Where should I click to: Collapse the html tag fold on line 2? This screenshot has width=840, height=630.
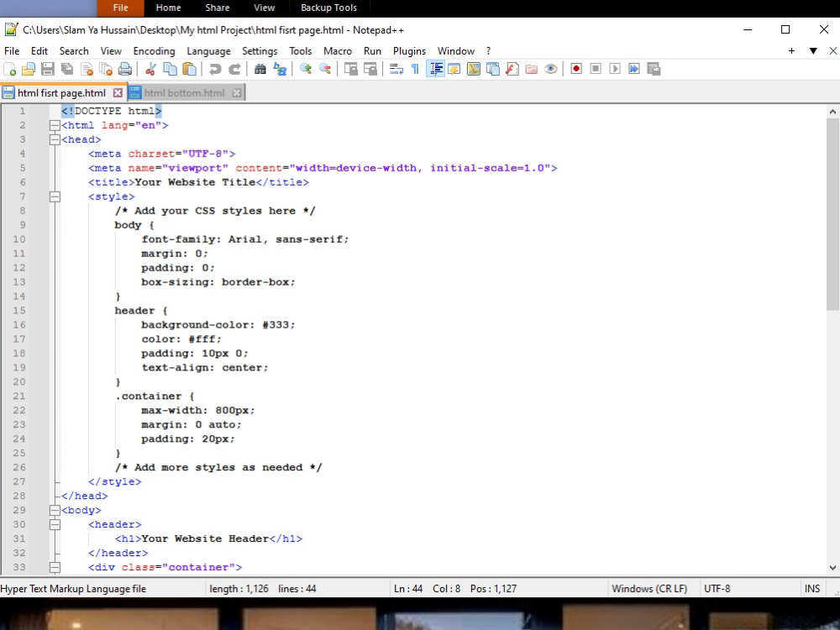pos(55,125)
